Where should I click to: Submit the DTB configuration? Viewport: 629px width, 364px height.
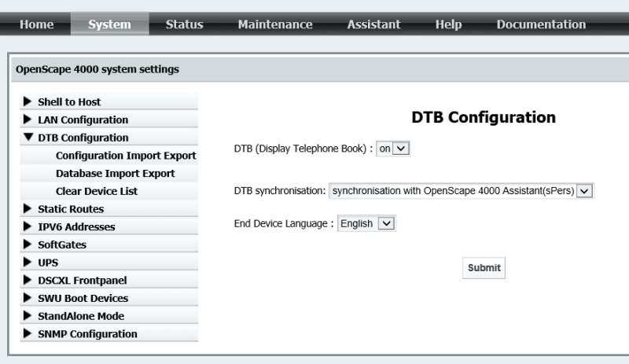(x=484, y=267)
